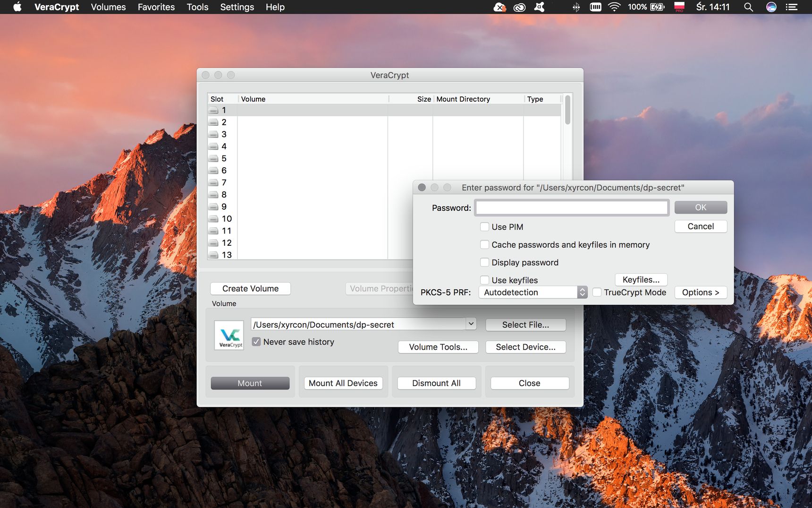The height and width of the screenshot is (508, 812).
Task: Open the Tools menu
Action: click(x=197, y=7)
